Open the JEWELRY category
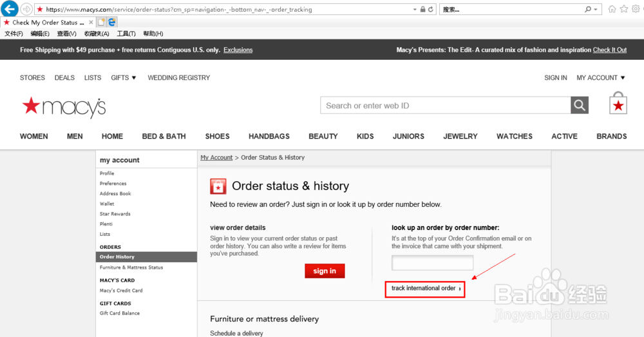This screenshot has height=337, width=644. tap(460, 137)
